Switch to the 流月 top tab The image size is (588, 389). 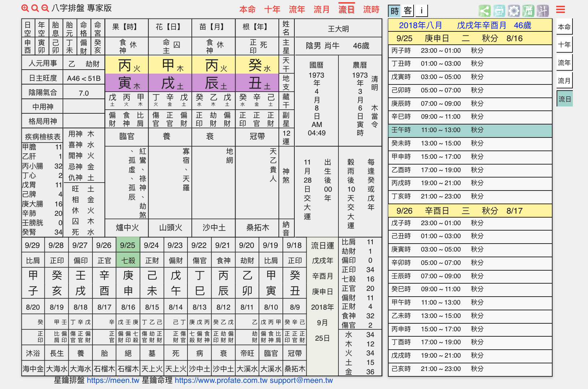[321, 10]
